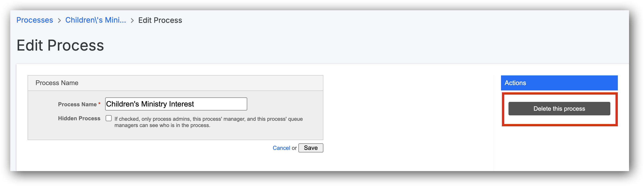Click the Processes breadcrumb link
The width and height of the screenshot is (644, 186).
coord(35,20)
